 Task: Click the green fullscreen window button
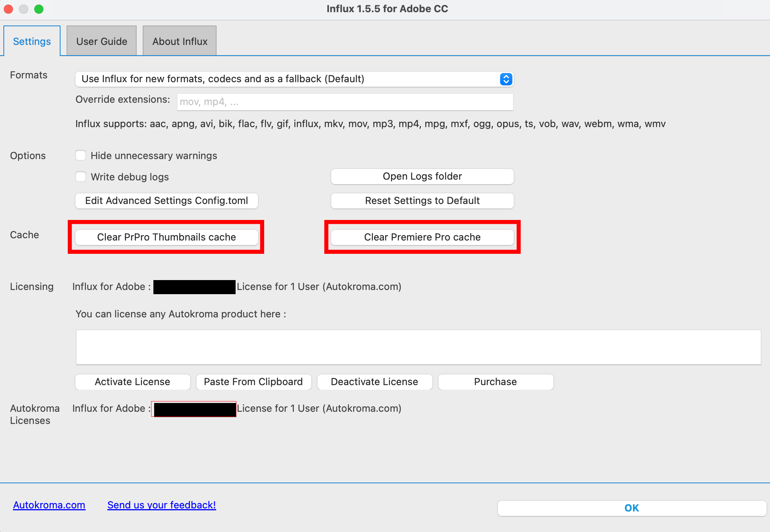pos(39,9)
